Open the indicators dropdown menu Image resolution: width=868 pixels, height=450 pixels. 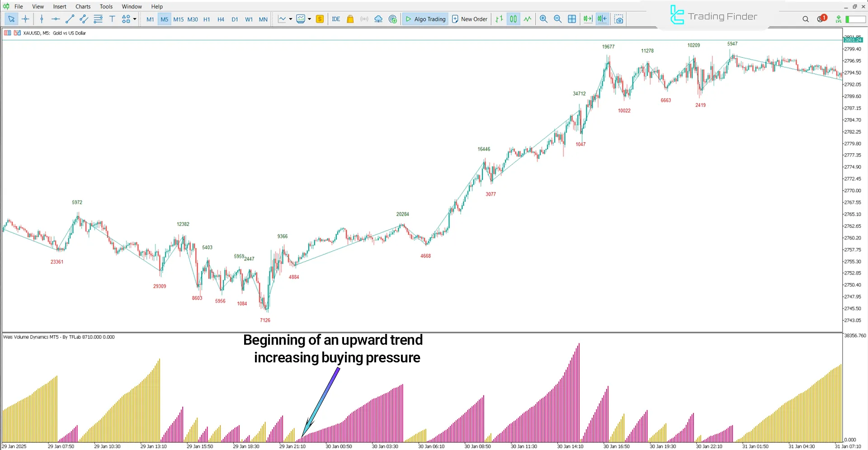click(x=309, y=19)
